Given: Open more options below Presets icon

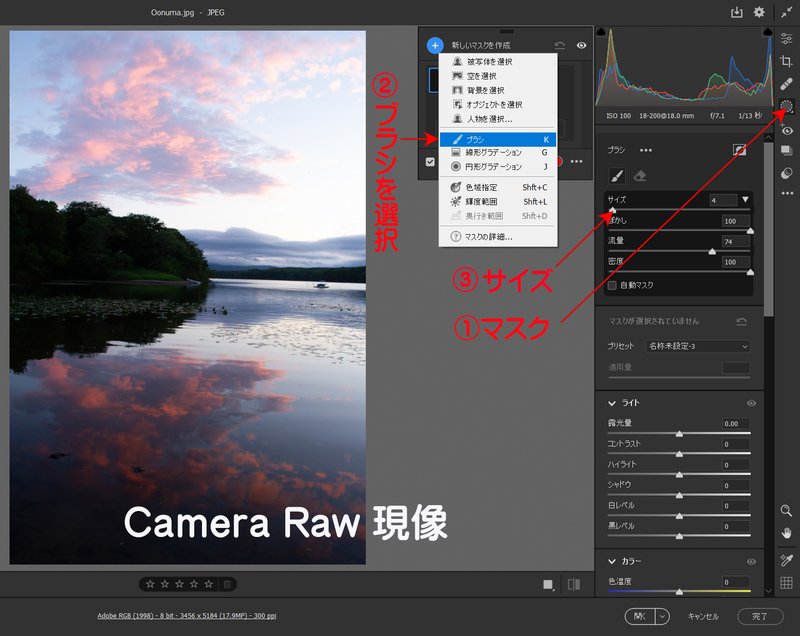Looking at the screenshot, I should (x=787, y=193).
